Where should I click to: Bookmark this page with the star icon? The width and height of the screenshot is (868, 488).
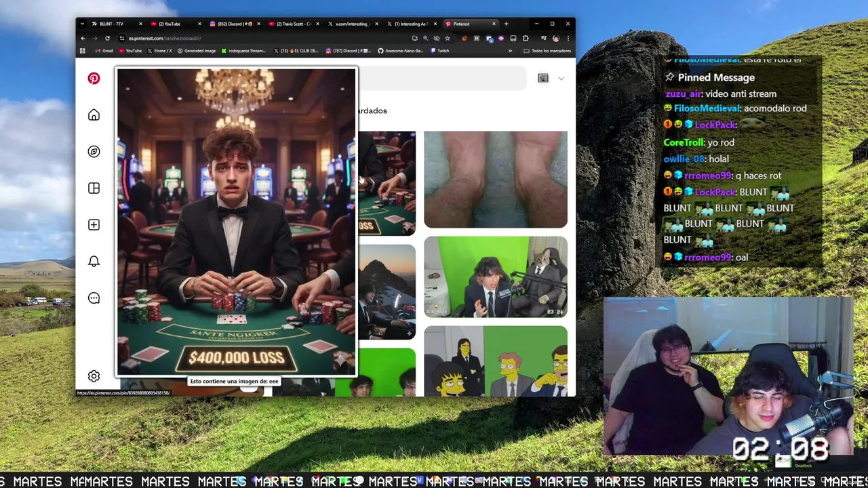point(448,38)
